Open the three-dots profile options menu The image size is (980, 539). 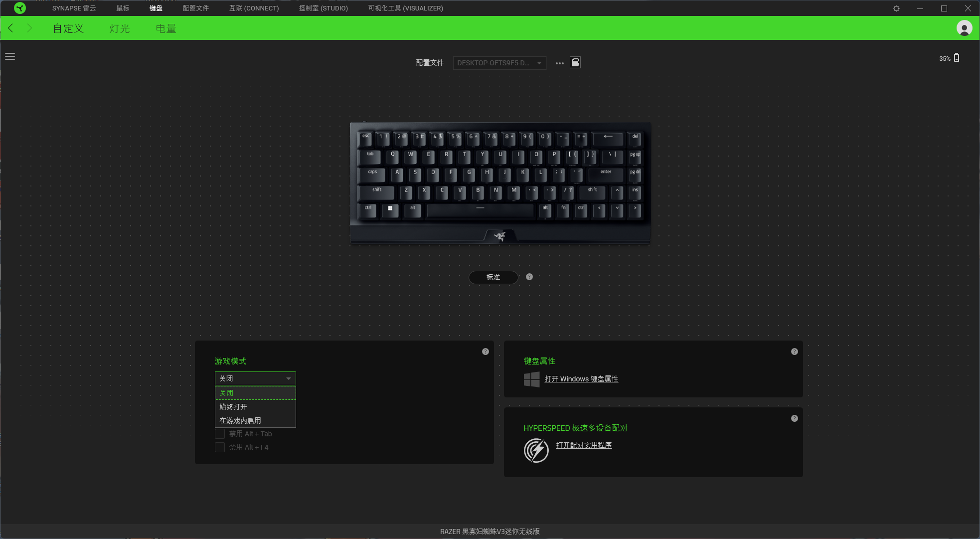pos(560,63)
